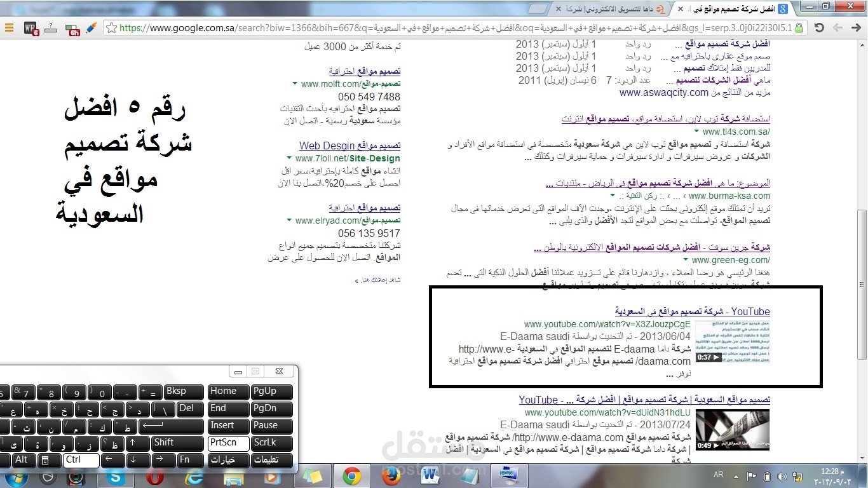
Task: Open the Web Desgin ad link
Action: [350, 146]
